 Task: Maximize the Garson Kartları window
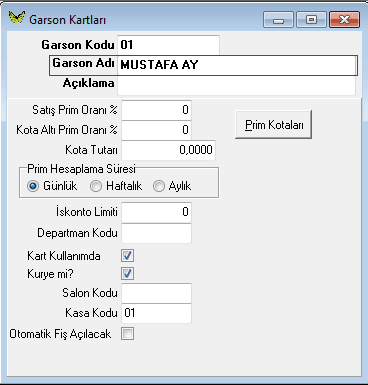pos(311,20)
